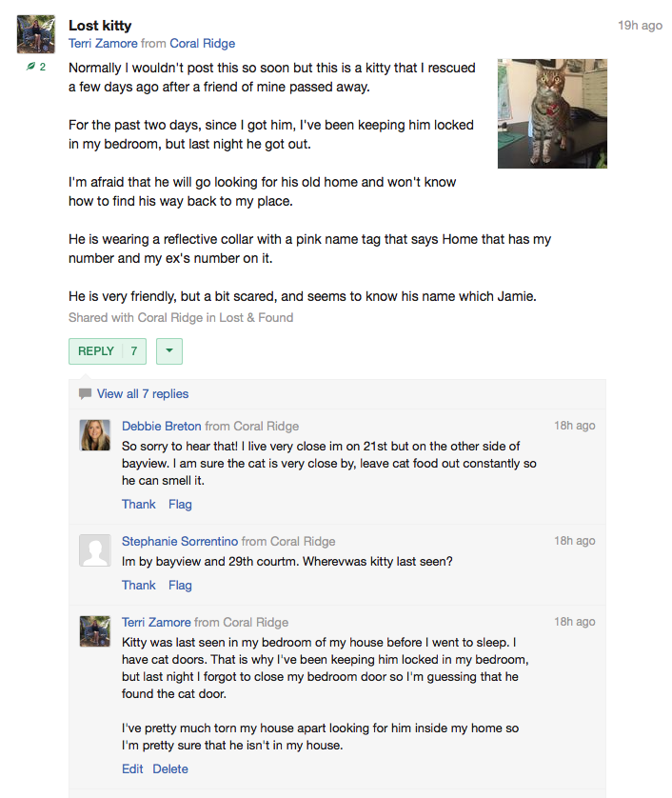Thank Debbie Breton's reply
Image resolution: width=672 pixels, height=798 pixels.
pos(138,504)
